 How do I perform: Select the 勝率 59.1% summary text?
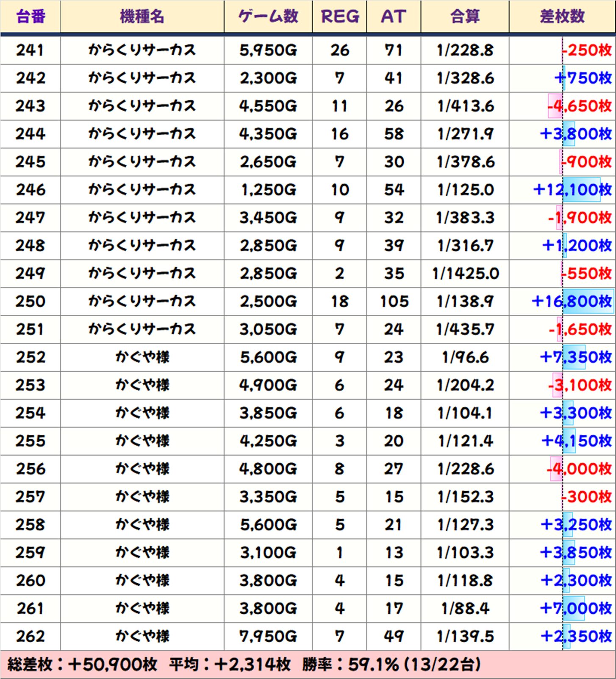391,664
